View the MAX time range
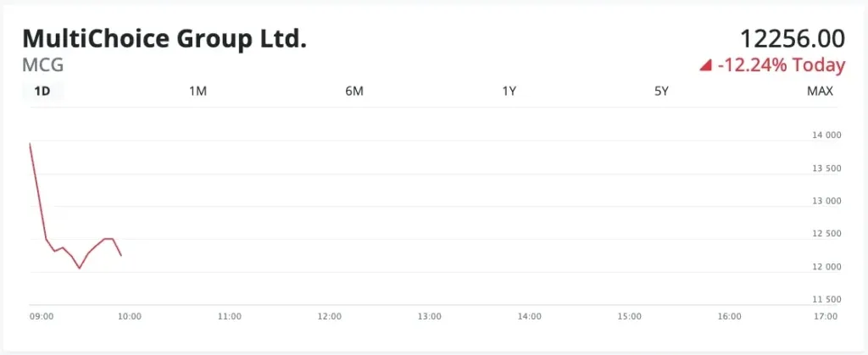Screen dimensions: 868x355 [820, 92]
